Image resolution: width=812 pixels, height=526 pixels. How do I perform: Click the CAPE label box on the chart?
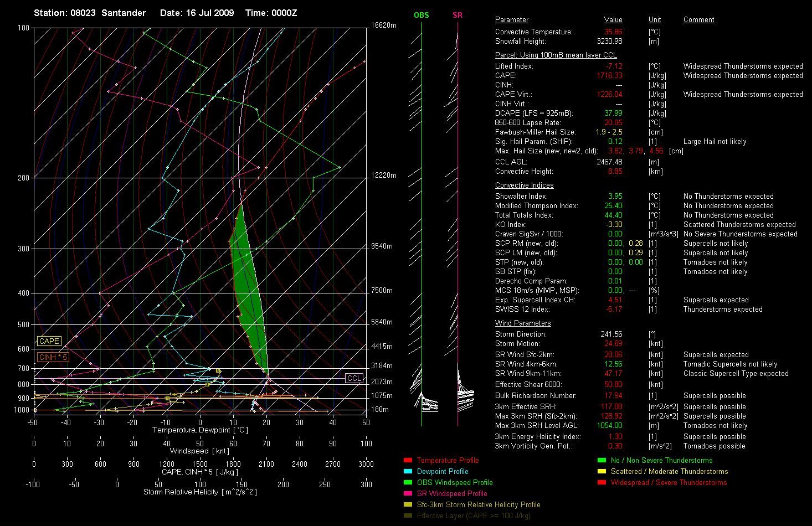(x=49, y=342)
